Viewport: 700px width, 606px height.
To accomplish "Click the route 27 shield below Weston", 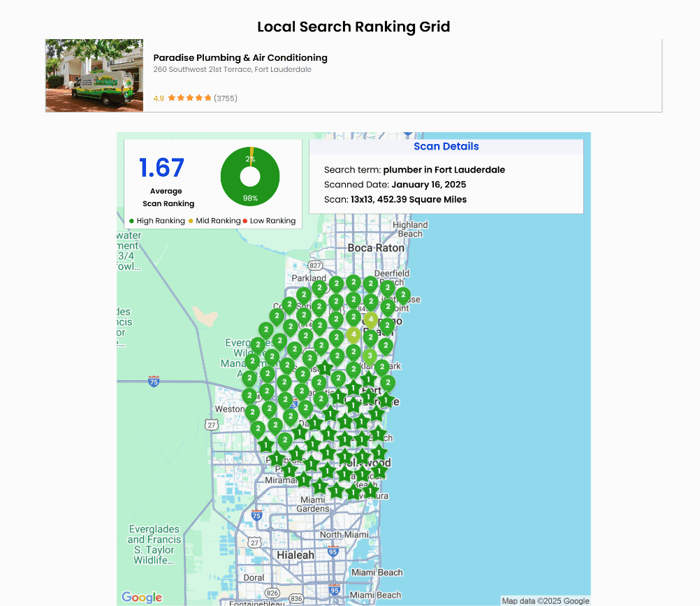I will [212, 425].
